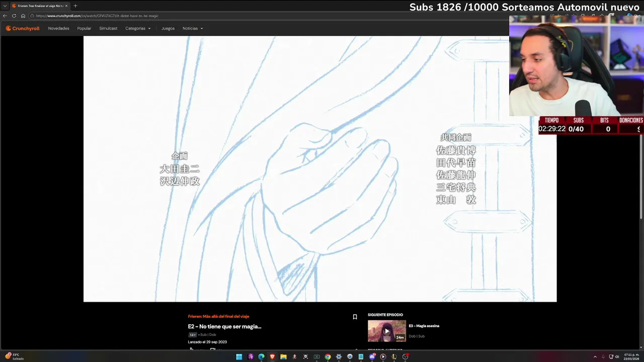644x362 pixels.
Task: Open a new browser tab with plus
Action: tap(75, 6)
